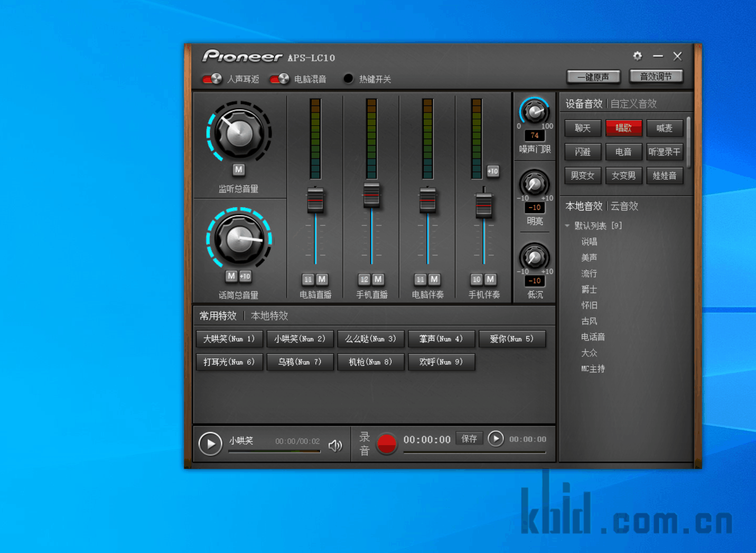
Task: Toggle the 电脑混音 switch
Action: coord(279,79)
